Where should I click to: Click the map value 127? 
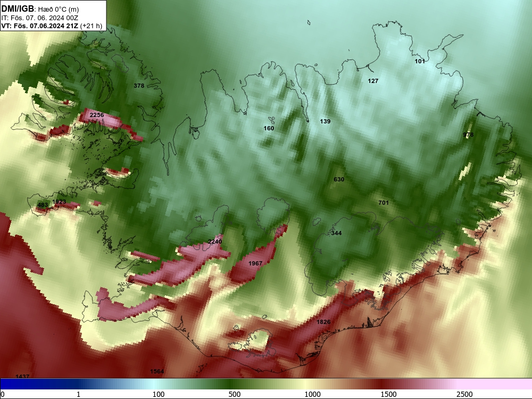[373, 81]
